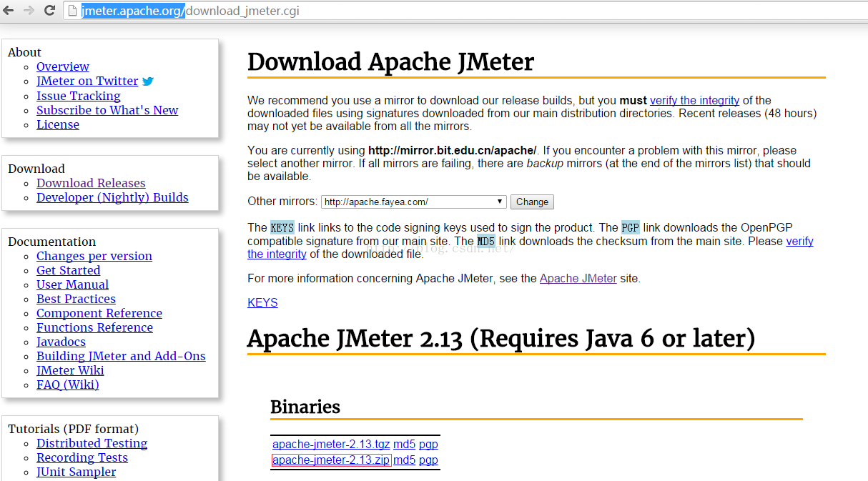Open the Overview link

tap(63, 66)
